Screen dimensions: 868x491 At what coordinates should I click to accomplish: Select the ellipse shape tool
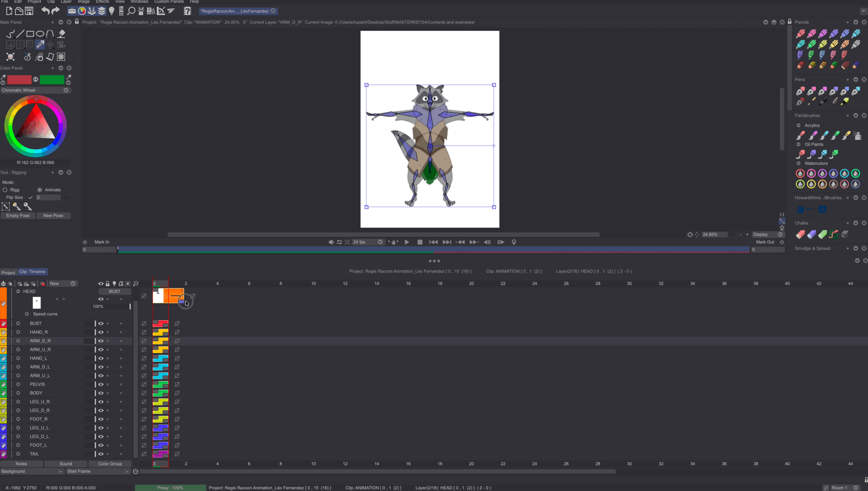[40, 34]
